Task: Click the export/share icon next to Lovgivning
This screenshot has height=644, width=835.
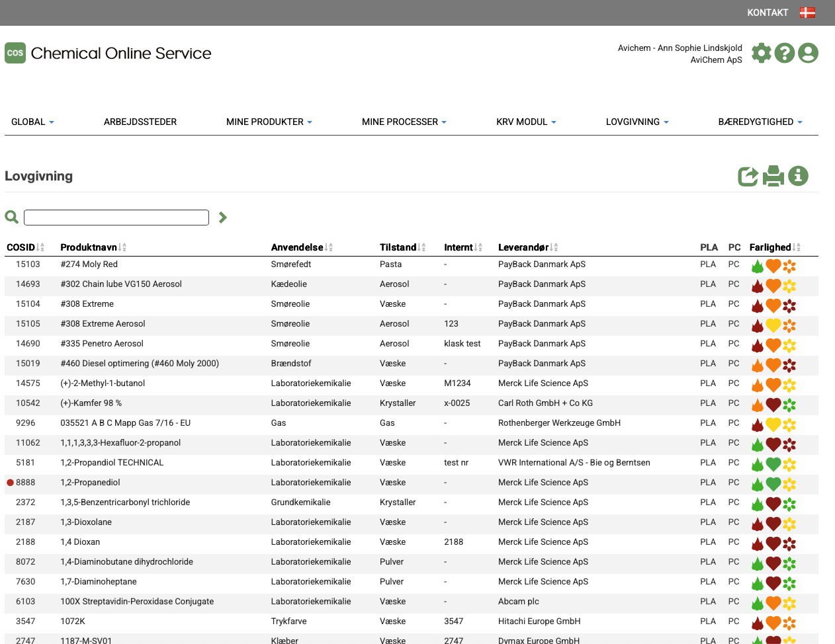Action: 748,176
